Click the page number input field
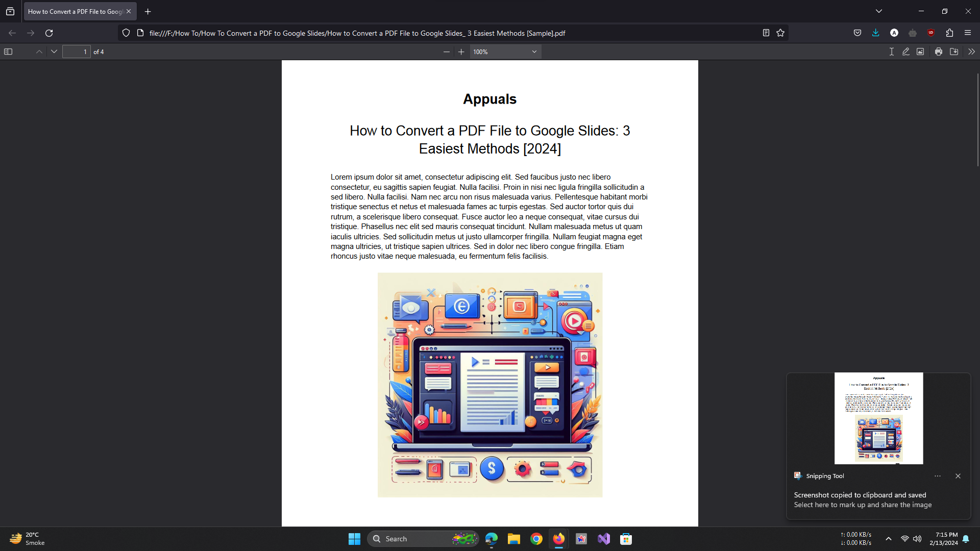Screen dimensions: 980x551 (x=77, y=52)
